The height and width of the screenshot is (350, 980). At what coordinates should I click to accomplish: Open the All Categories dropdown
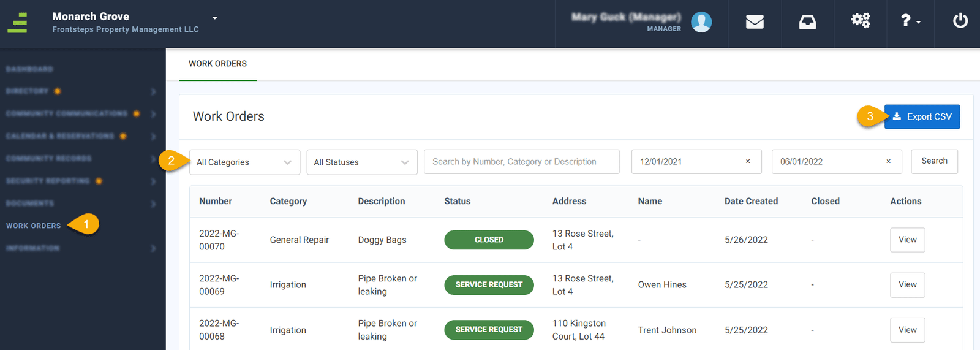point(244,162)
